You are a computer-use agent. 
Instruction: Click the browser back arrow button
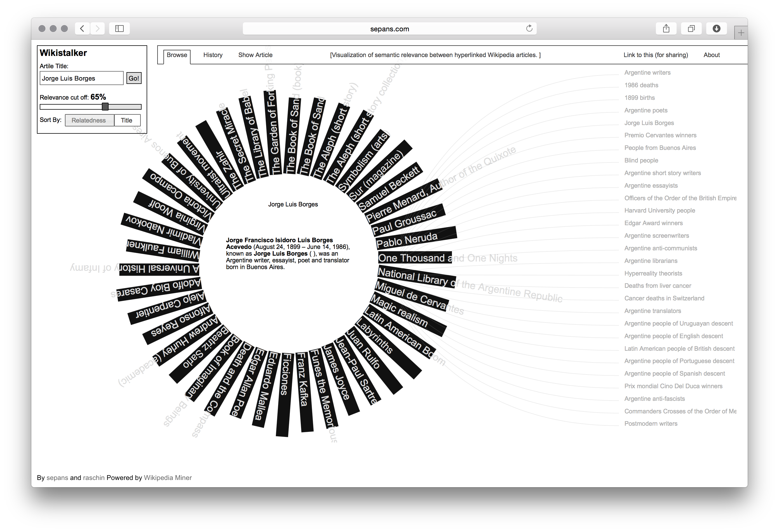[82, 29]
